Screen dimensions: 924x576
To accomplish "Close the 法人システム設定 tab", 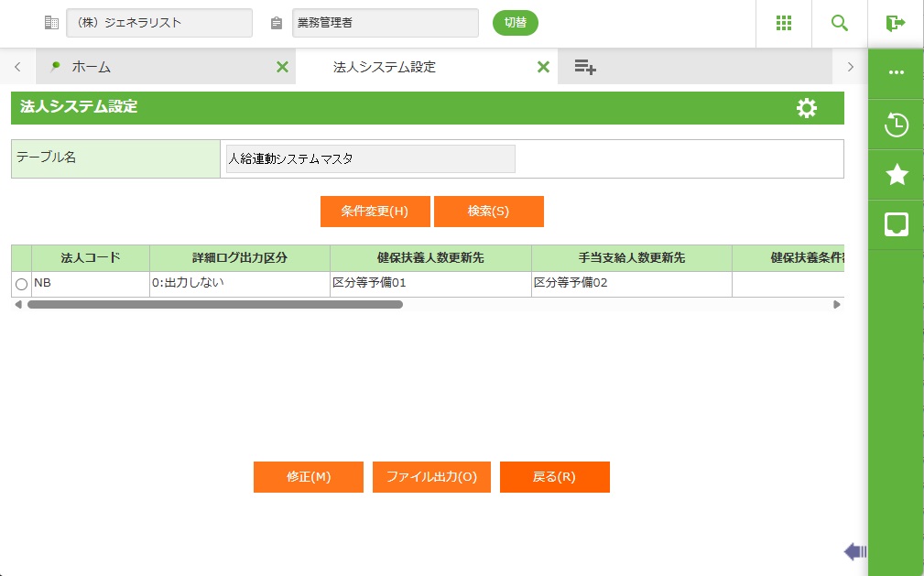I will 543,67.
